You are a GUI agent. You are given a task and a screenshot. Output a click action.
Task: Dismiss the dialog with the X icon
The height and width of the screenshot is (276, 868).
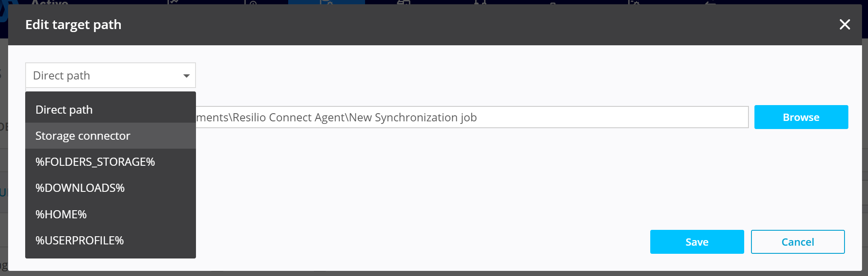point(845,24)
